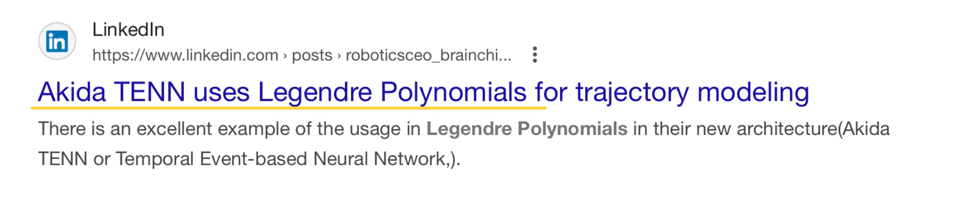Click "Akida TENN" in the blue title

point(111,92)
